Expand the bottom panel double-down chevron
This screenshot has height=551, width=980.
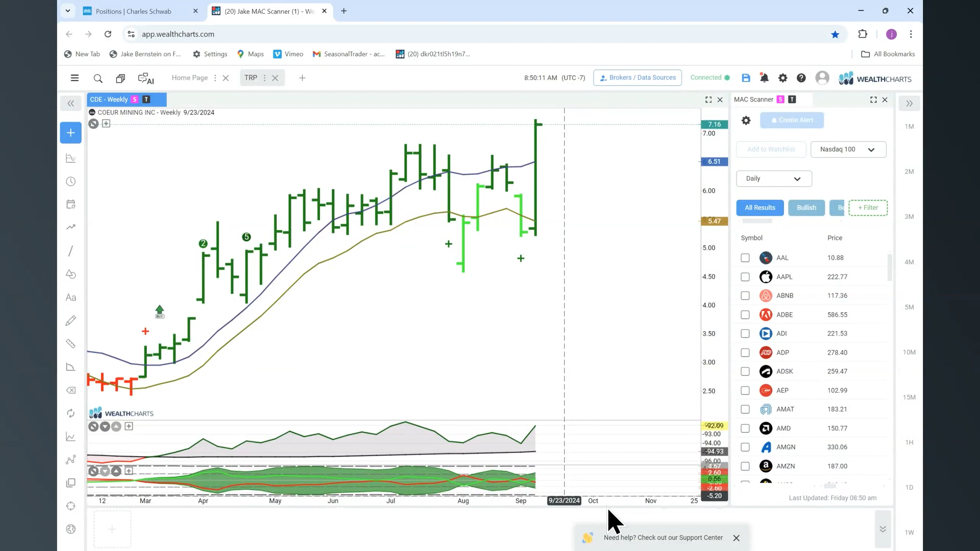(x=883, y=529)
